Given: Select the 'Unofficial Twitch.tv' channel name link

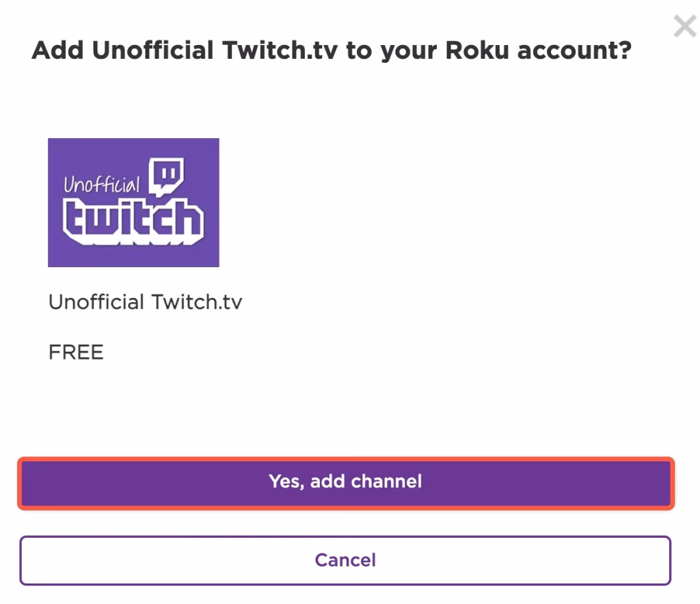Looking at the screenshot, I should pyautogui.click(x=145, y=301).
